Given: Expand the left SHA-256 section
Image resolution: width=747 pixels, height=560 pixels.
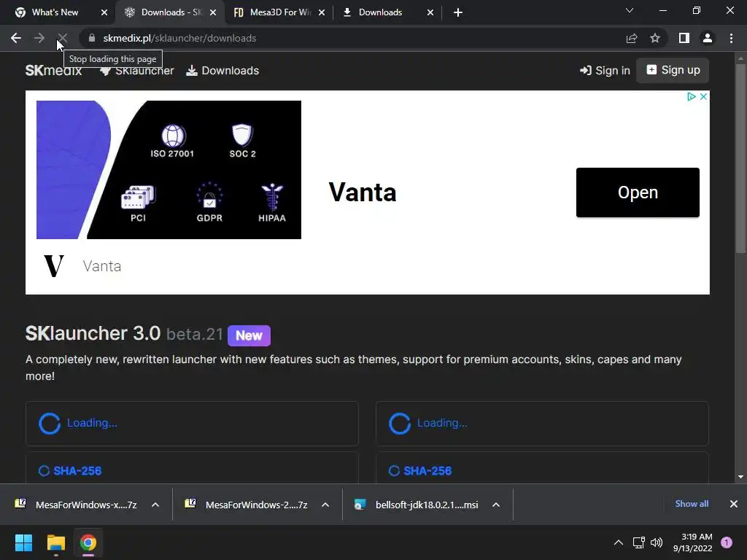Looking at the screenshot, I should (x=70, y=471).
